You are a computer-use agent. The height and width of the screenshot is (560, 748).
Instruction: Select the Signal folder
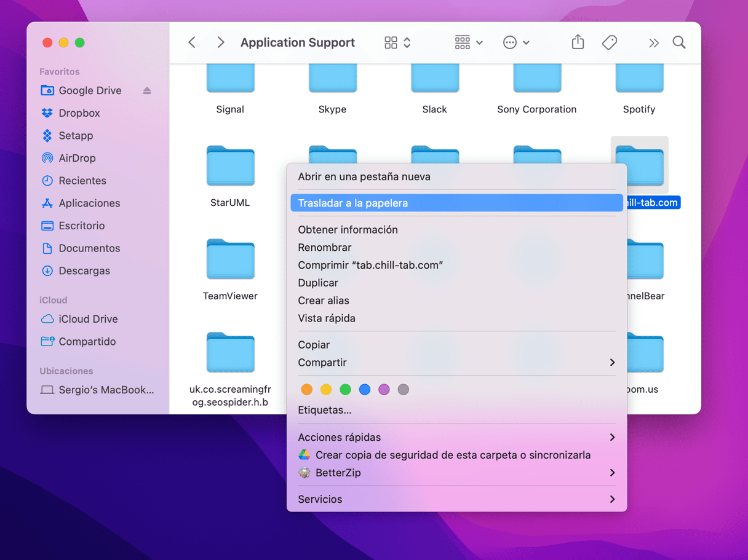(230, 79)
